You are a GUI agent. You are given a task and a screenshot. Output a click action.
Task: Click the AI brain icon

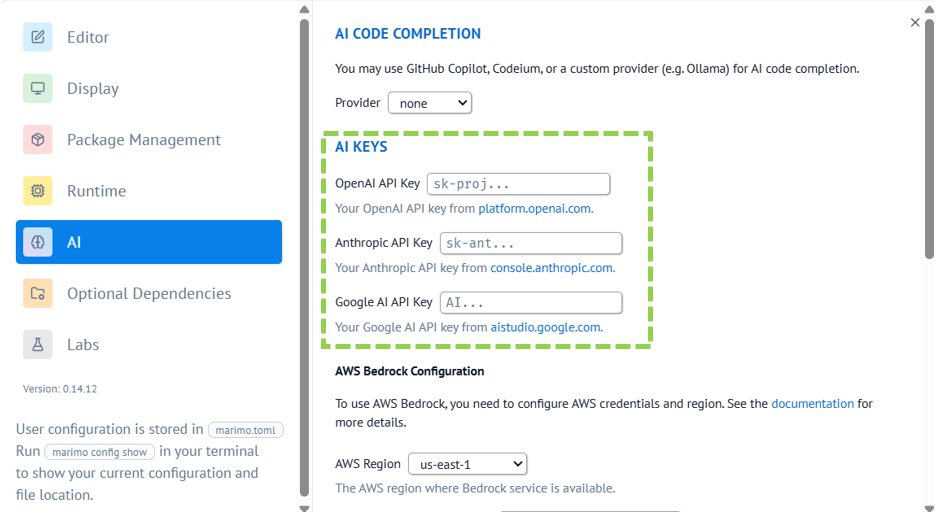click(38, 242)
